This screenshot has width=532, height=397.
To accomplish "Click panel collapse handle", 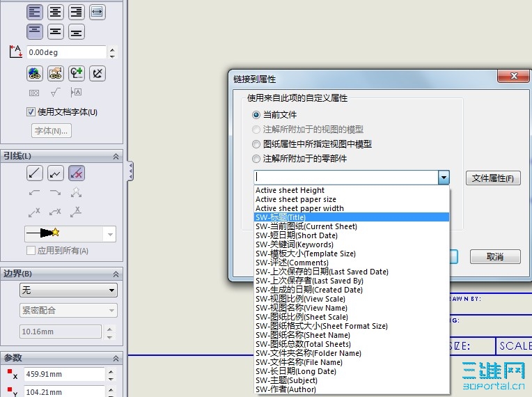I will pos(131,171).
